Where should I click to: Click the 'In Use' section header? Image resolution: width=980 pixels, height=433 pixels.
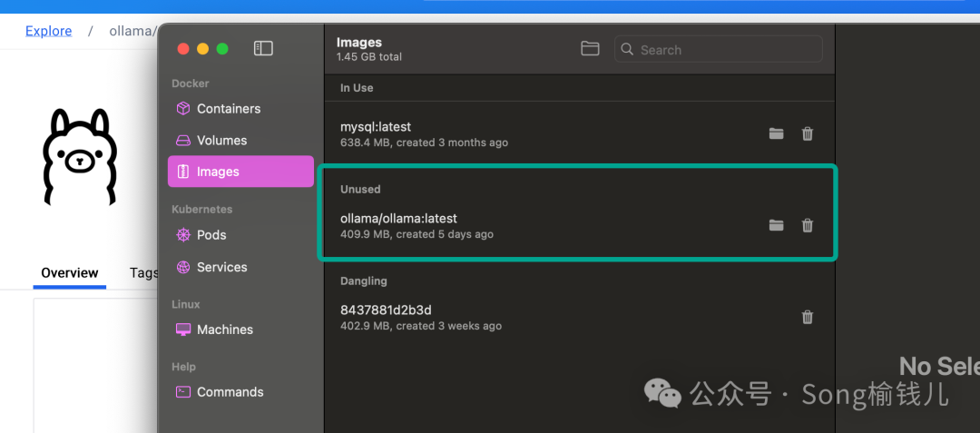(x=357, y=88)
